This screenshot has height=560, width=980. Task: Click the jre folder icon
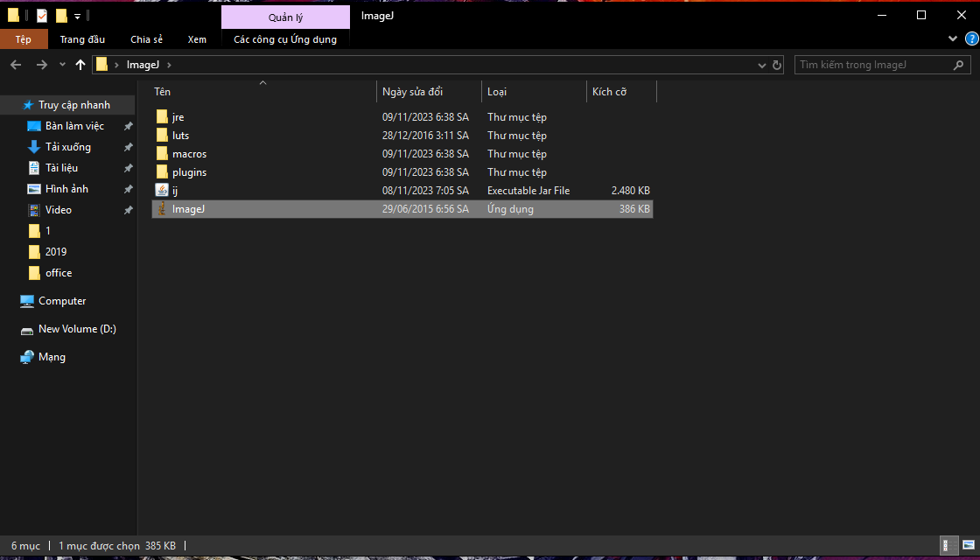point(162,117)
